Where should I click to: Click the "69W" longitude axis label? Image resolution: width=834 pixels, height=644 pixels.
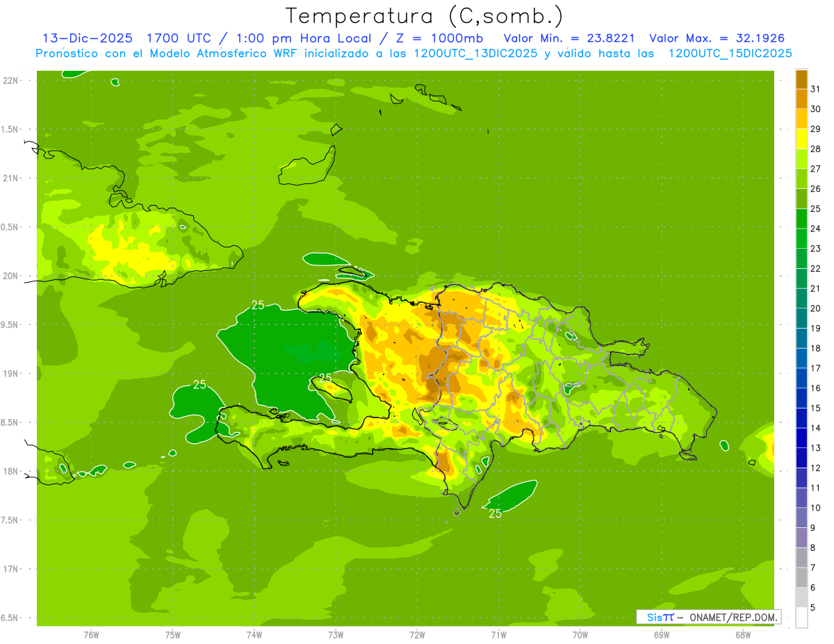coord(662,634)
